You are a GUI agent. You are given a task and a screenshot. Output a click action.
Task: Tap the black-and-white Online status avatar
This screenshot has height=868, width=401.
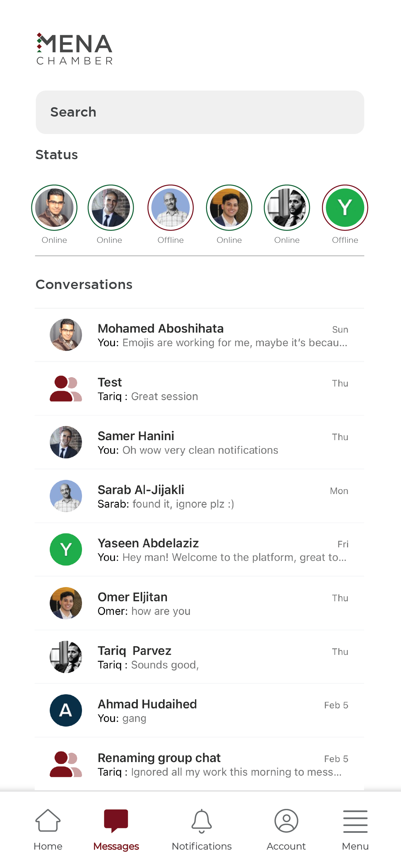[x=287, y=208]
